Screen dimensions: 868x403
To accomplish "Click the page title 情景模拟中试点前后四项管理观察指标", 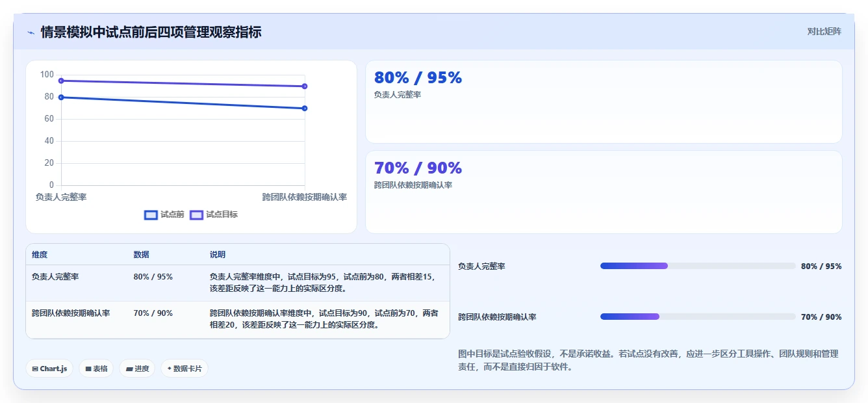I will coord(151,32).
